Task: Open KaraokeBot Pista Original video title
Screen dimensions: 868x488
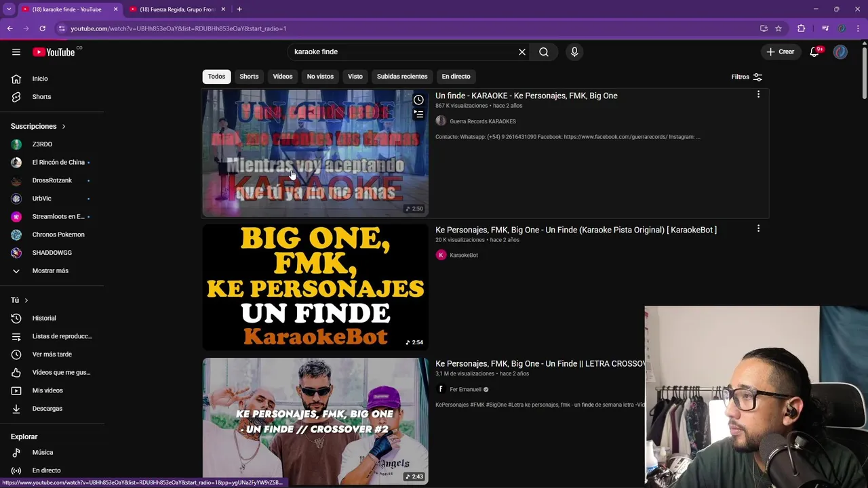Action: tap(576, 230)
